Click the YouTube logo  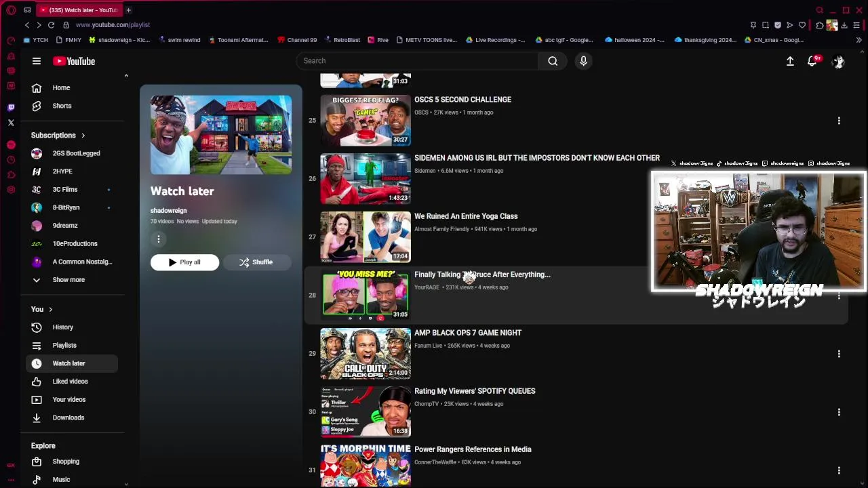74,61
